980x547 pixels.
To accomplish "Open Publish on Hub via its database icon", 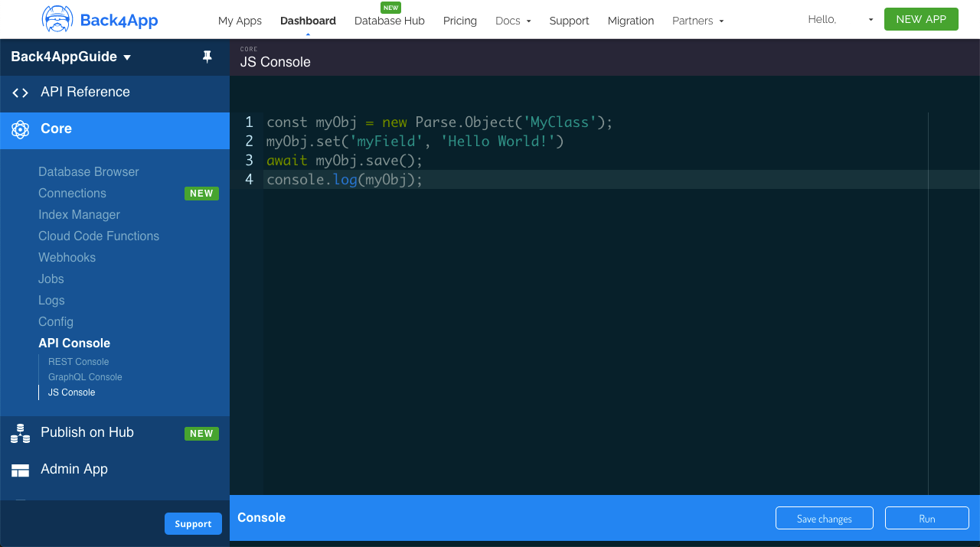I will click(x=20, y=433).
